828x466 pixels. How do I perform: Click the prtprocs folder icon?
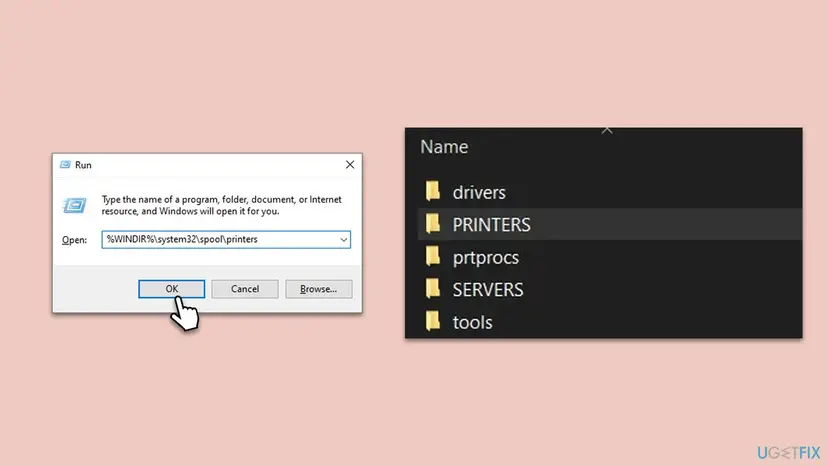click(433, 257)
